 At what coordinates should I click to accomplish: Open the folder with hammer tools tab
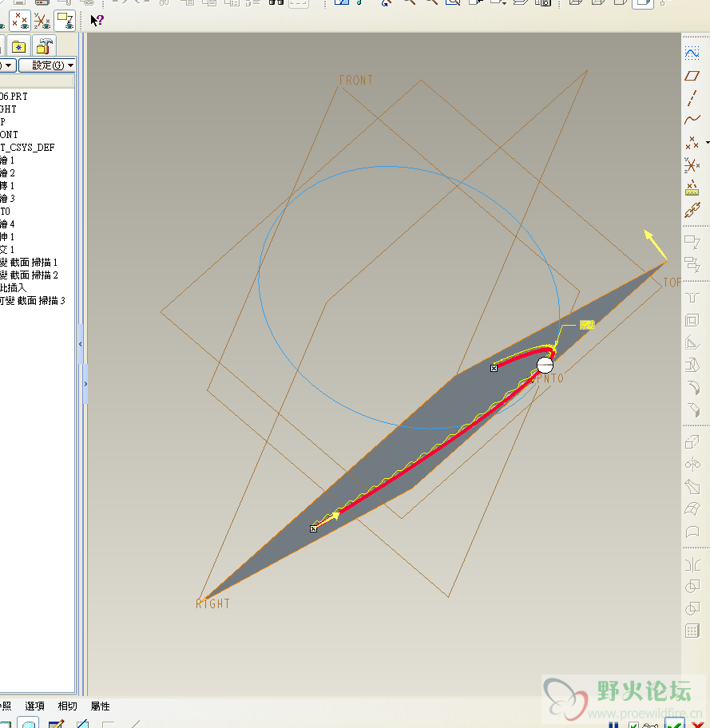click(x=44, y=46)
